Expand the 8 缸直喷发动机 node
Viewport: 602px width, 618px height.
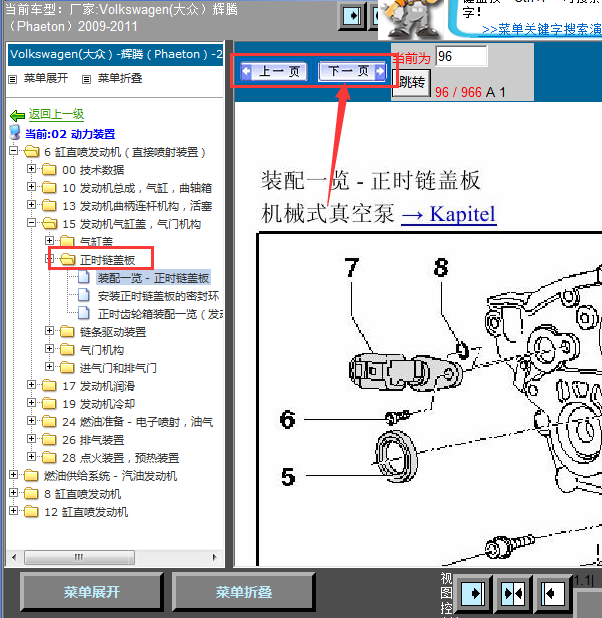coord(13,493)
